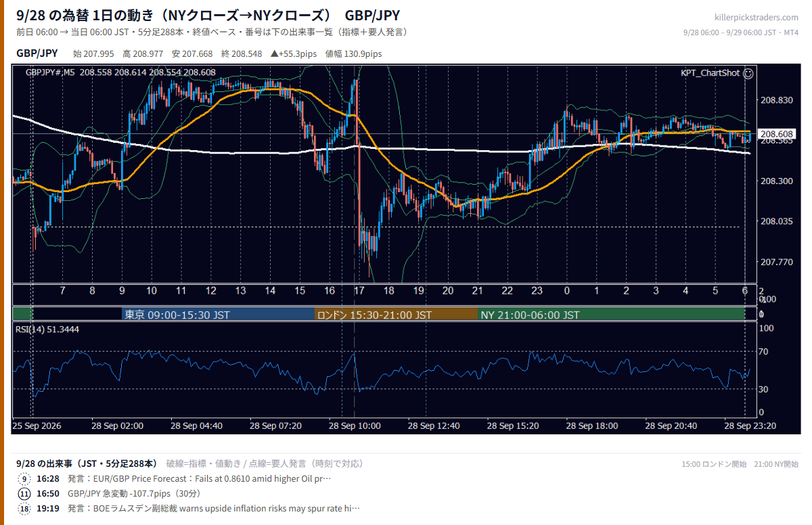Image resolution: width=812 pixels, height=525 pixels.
Task: Click the 208.035 price axis label
Action: pyautogui.click(x=777, y=221)
